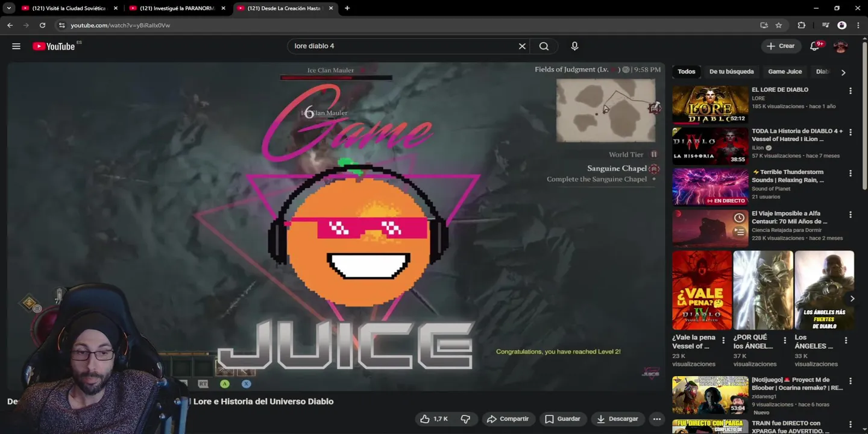
Task: Open the YouTube account avatar menu
Action: [840, 46]
